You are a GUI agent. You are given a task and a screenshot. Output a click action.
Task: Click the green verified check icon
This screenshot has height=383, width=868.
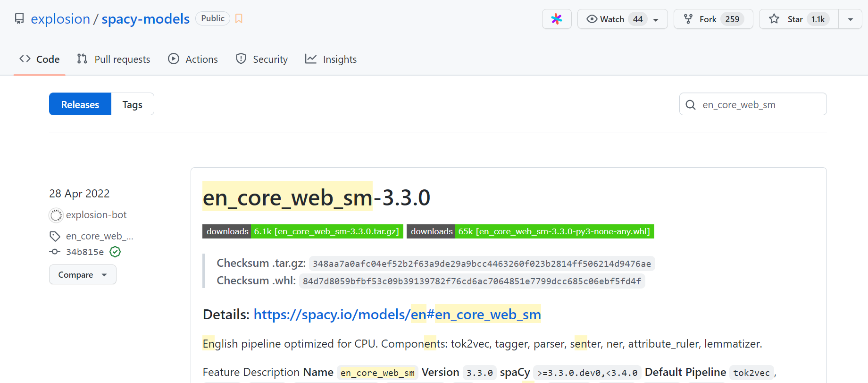(115, 252)
